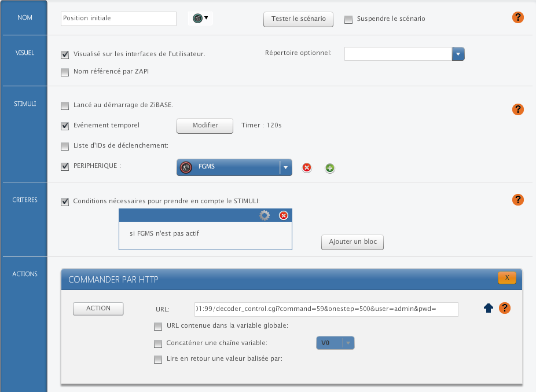The width and height of the screenshot is (536, 392).
Task: Enable launching at ZiBASE startup
Action: point(65,105)
